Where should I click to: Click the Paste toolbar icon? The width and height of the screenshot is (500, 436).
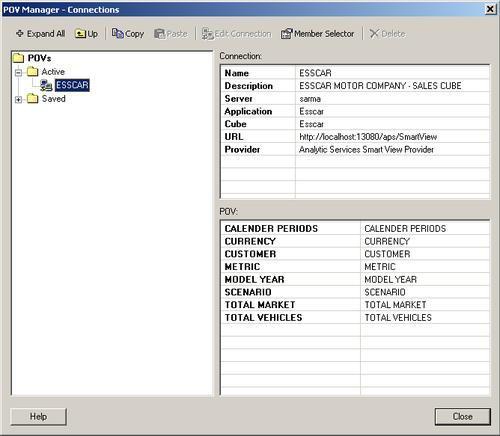click(x=159, y=34)
